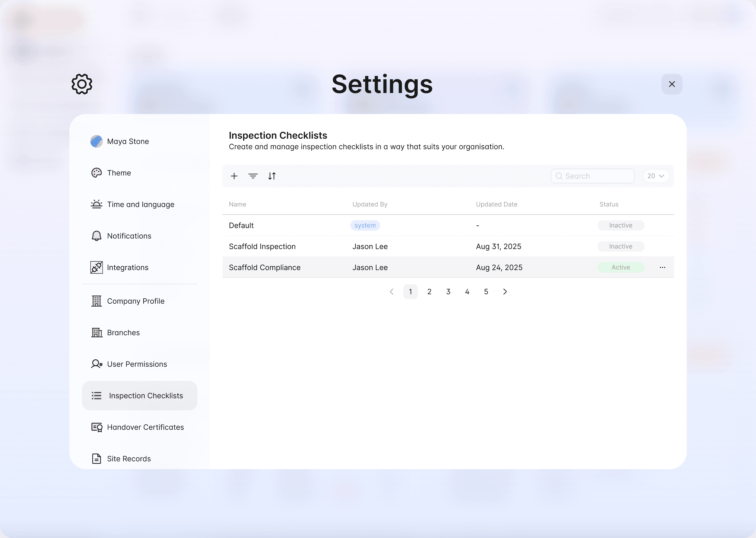Screen dimensions: 756x538
Task: Select Inspection Checklists sidebar item
Action: (x=139, y=396)
